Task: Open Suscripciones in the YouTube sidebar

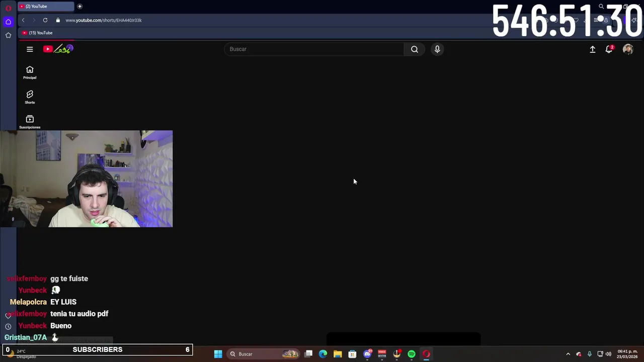Action: [x=30, y=122]
